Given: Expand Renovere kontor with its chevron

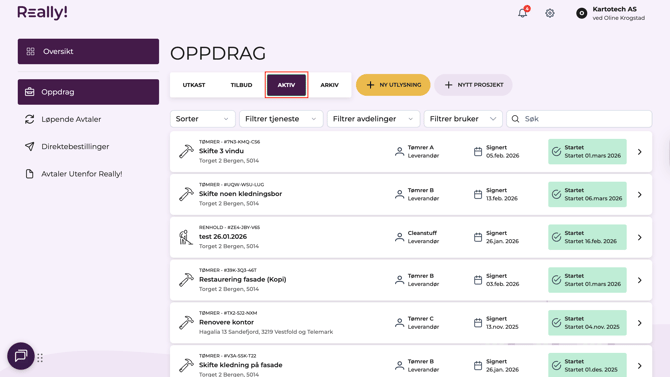Looking at the screenshot, I should pyautogui.click(x=640, y=323).
